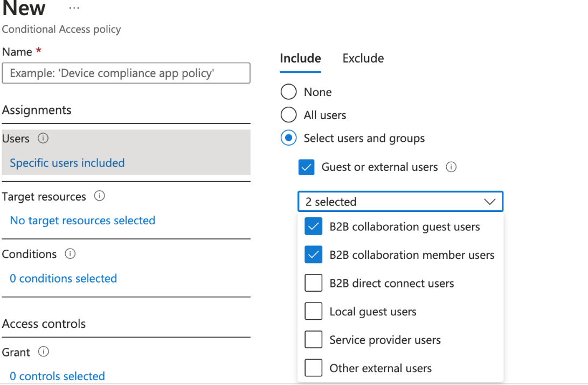
Task: Check Service provider users option
Action: pos(314,340)
